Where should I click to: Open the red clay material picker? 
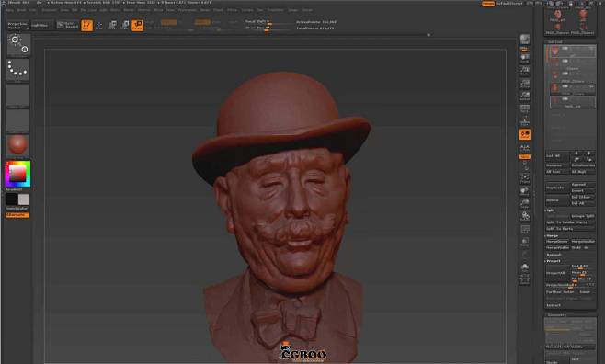click(18, 145)
